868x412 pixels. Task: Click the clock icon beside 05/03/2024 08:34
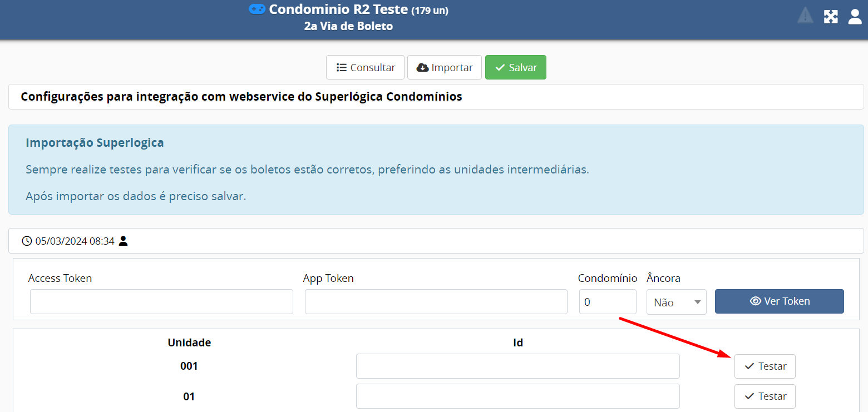27,241
